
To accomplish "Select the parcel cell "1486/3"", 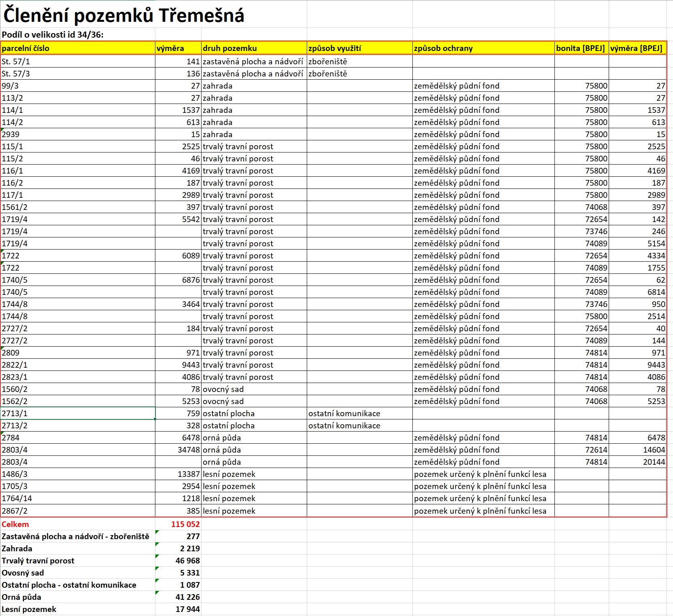I will click(x=78, y=474).
